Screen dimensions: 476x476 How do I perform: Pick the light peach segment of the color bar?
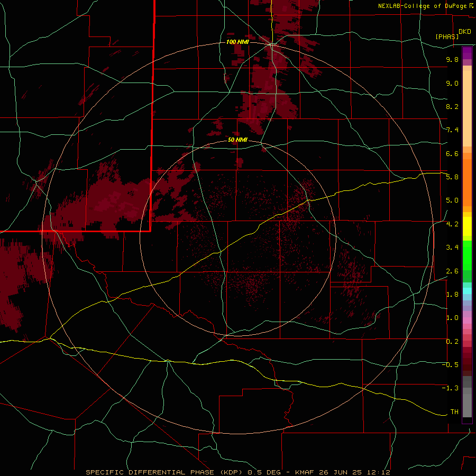click(467, 108)
